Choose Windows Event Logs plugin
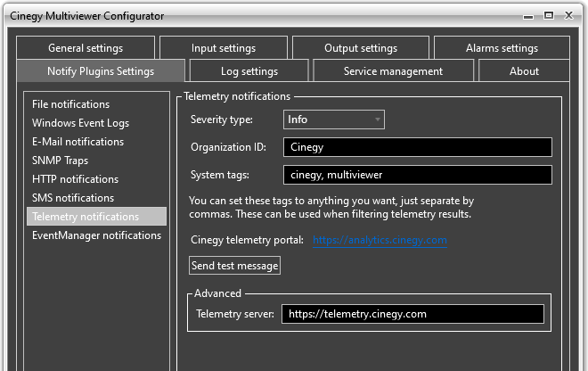The image size is (588, 371). (x=96, y=123)
